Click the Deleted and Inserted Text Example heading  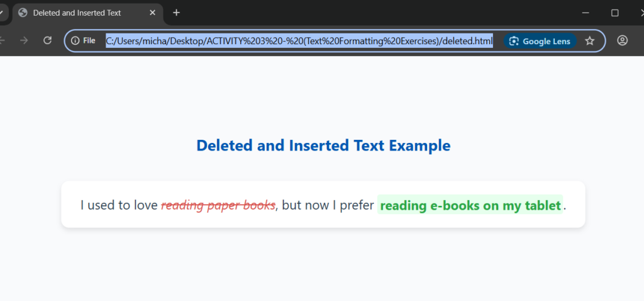coord(323,145)
